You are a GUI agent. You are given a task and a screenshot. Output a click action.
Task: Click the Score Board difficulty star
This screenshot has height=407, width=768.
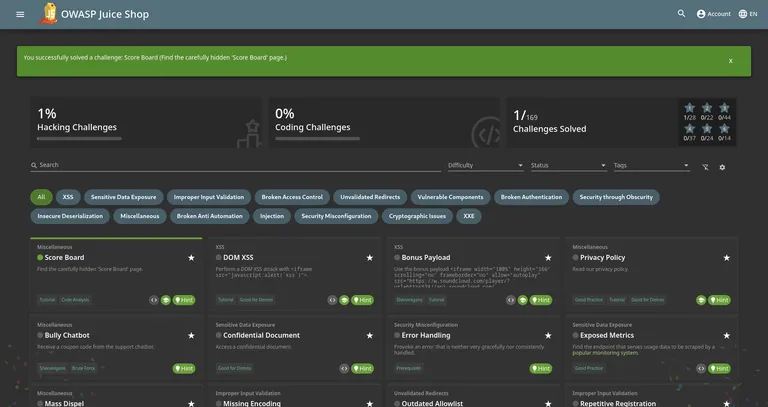[x=192, y=258]
